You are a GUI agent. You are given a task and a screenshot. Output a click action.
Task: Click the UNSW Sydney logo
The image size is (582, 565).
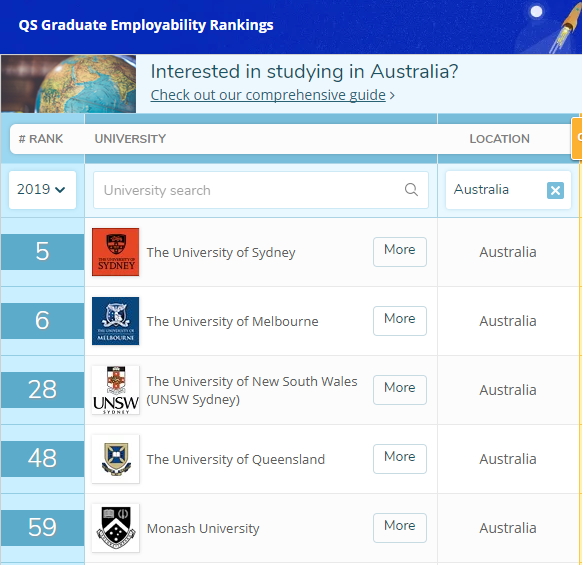tap(115, 390)
